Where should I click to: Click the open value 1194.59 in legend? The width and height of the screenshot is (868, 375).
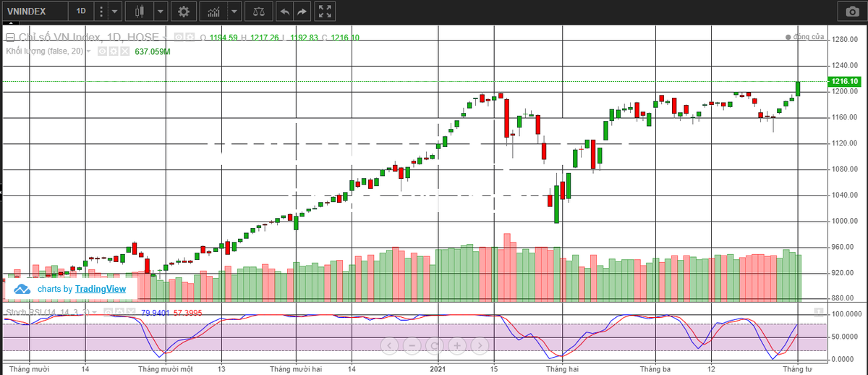point(224,37)
